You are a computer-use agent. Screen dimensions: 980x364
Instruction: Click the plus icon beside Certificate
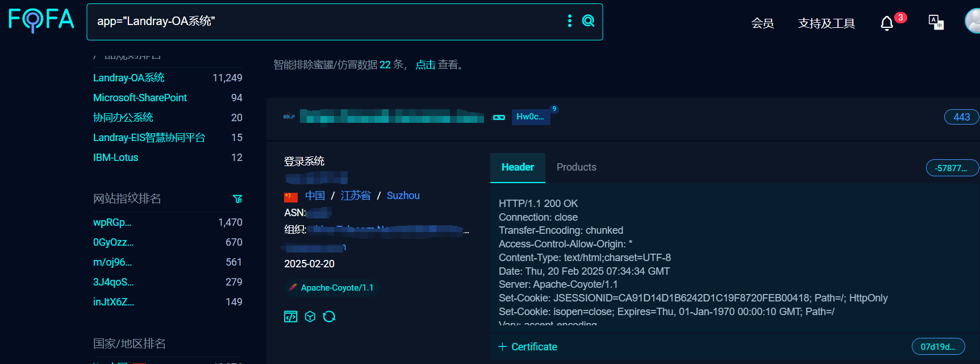(502, 347)
